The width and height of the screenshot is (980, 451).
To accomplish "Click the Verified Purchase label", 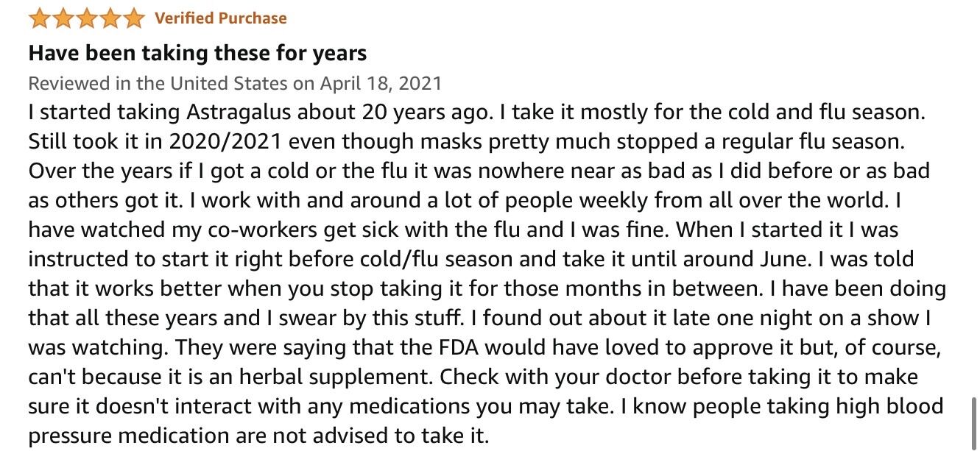I will click(220, 18).
